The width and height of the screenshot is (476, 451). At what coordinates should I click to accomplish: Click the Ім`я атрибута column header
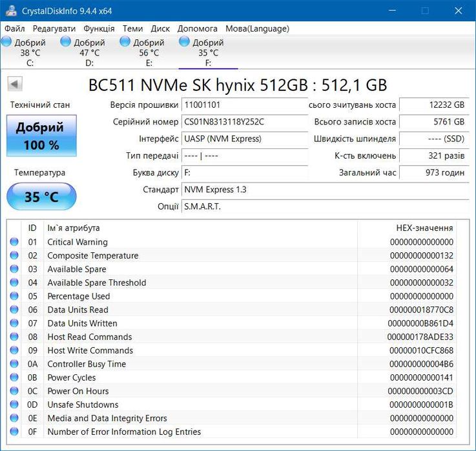(200, 228)
